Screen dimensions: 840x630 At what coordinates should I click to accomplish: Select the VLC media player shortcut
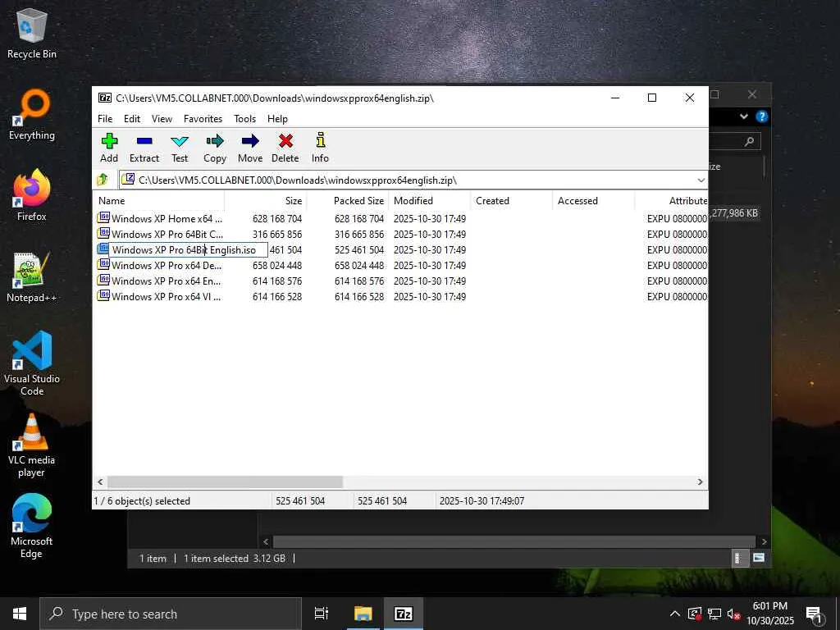coord(32,445)
